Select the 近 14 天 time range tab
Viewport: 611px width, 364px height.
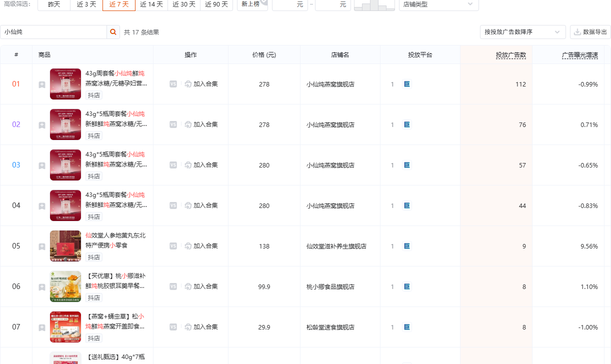click(151, 4)
